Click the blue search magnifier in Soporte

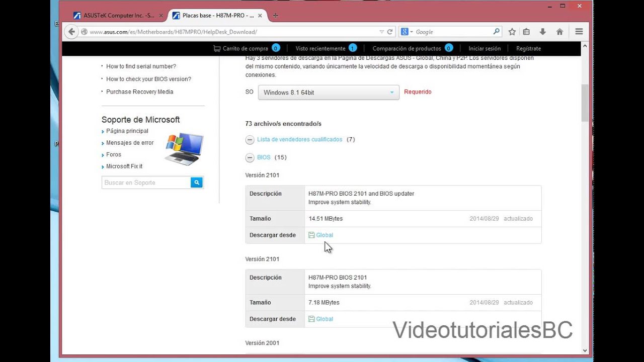197,183
